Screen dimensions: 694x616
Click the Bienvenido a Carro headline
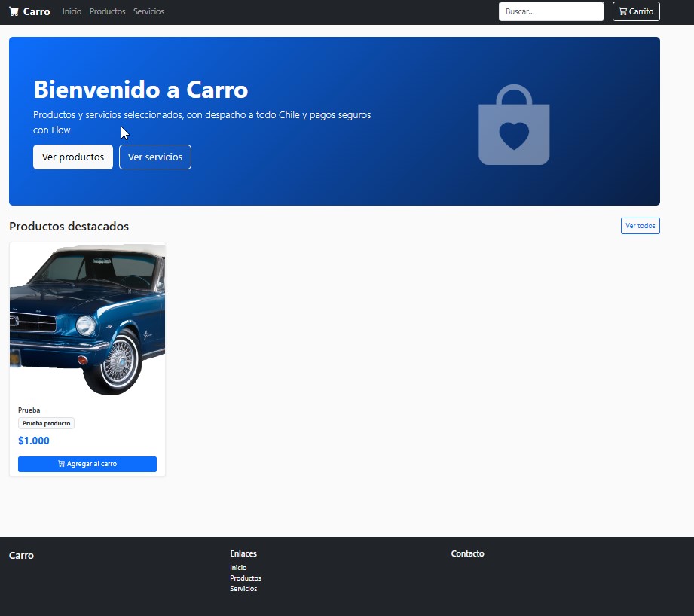[141, 90]
